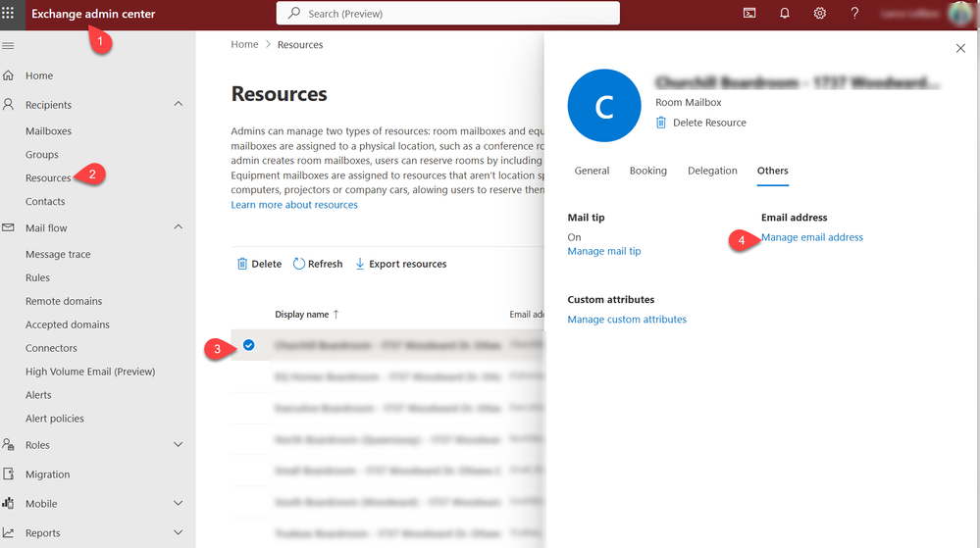This screenshot has width=980, height=548.
Task: Click Manage custom attributes link
Action: pyautogui.click(x=627, y=320)
